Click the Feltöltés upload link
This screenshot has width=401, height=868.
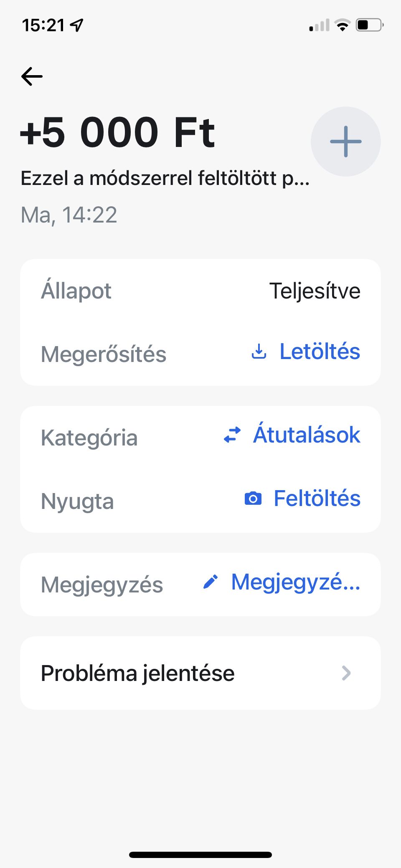[317, 499]
